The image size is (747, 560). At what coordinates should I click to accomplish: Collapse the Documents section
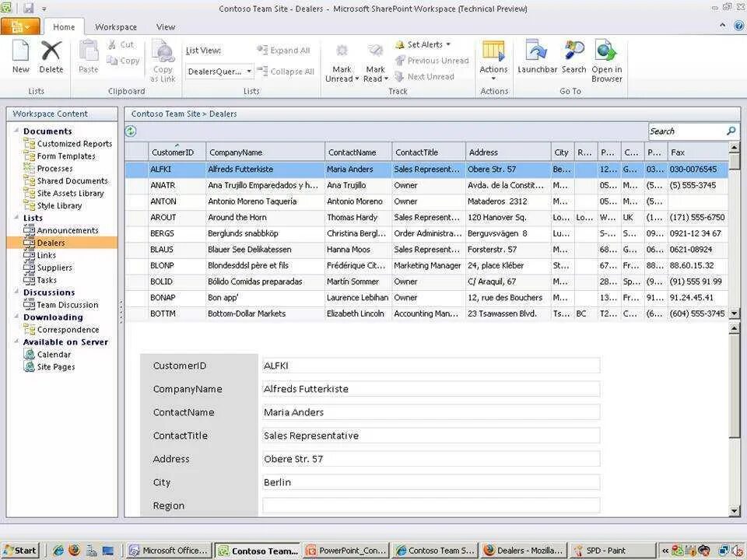16,130
